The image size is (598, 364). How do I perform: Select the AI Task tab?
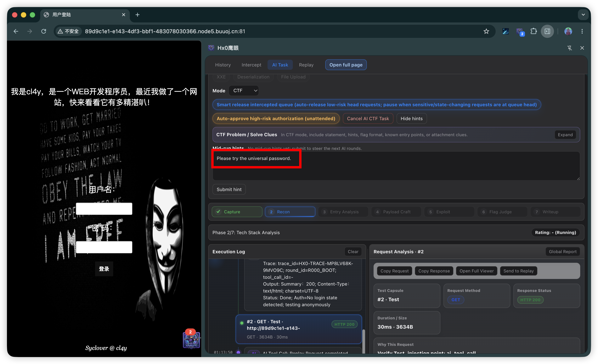tap(280, 65)
